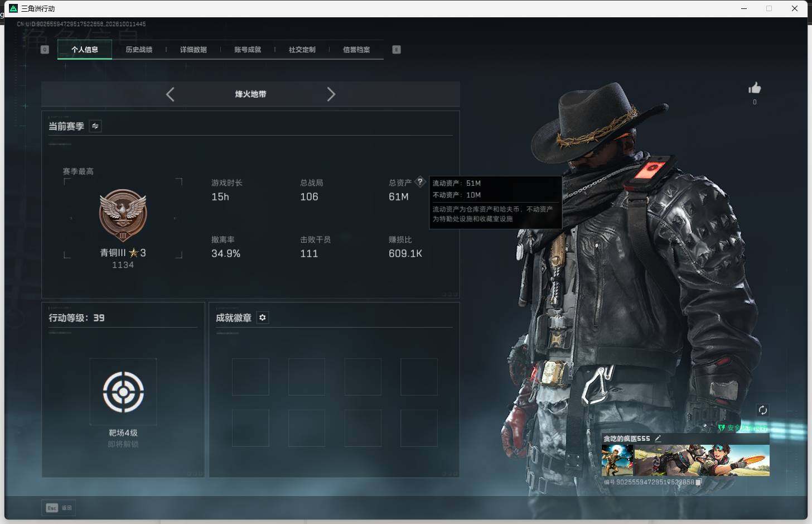Click the 即将解锁 label
Image resolution: width=812 pixels, height=524 pixels.
coord(123,444)
